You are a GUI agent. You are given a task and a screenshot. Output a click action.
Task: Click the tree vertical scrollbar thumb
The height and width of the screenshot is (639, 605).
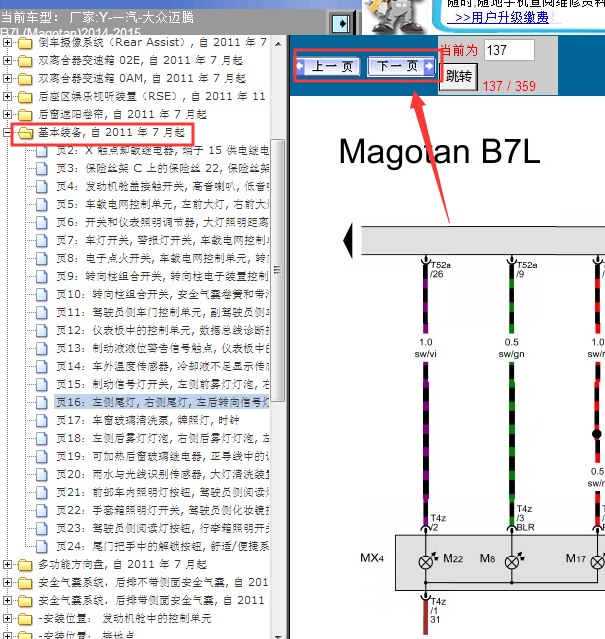pyautogui.click(x=278, y=270)
